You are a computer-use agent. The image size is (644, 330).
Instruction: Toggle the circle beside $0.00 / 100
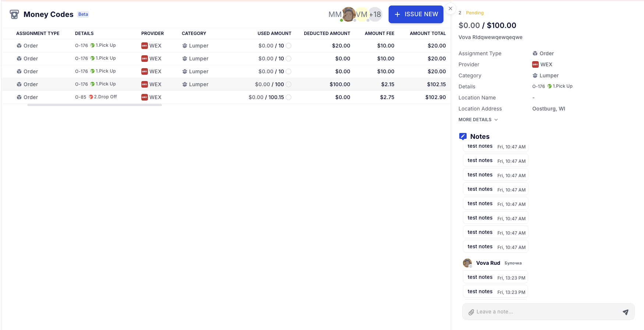point(289,84)
